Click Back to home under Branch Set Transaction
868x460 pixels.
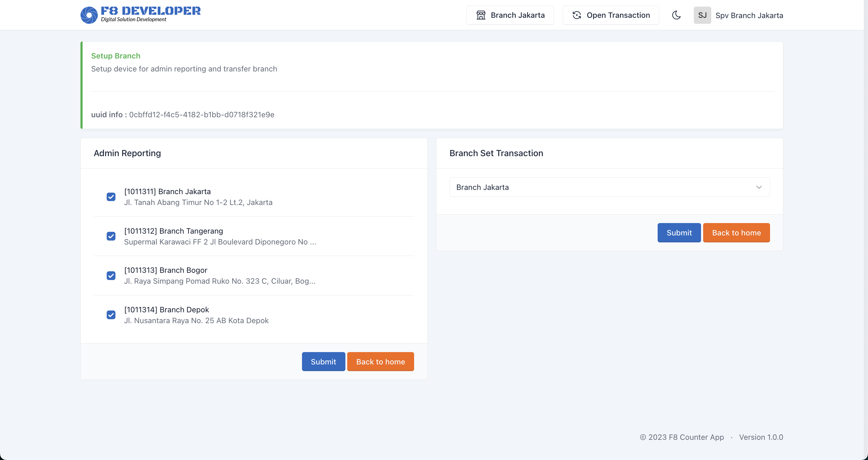point(736,232)
